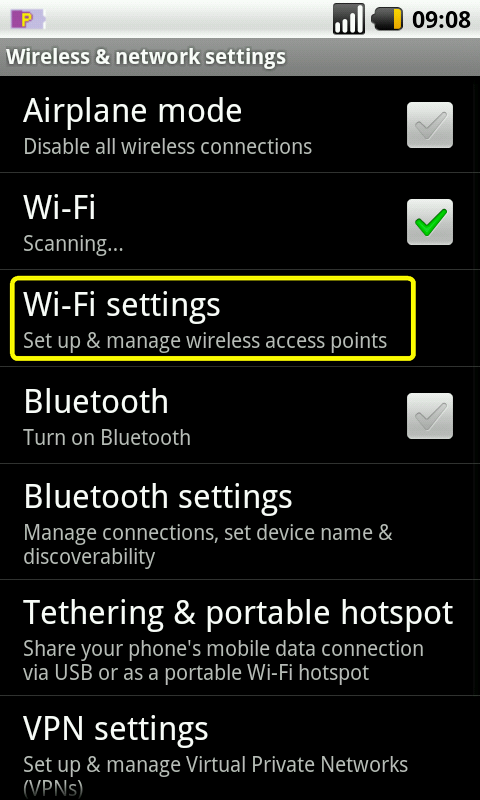The width and height of the screenshot is (480, 800).
Task: Open Bluetooth settings
Action: [240, 521]
